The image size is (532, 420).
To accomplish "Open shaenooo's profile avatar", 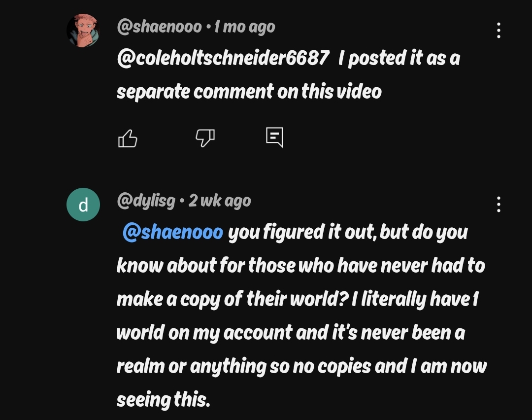I will (83, 31).
